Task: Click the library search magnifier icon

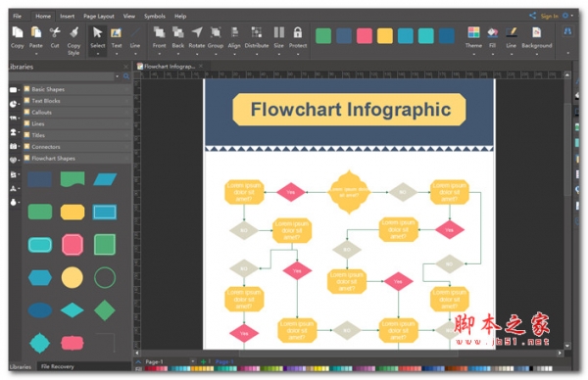Action: click(126, 76)
